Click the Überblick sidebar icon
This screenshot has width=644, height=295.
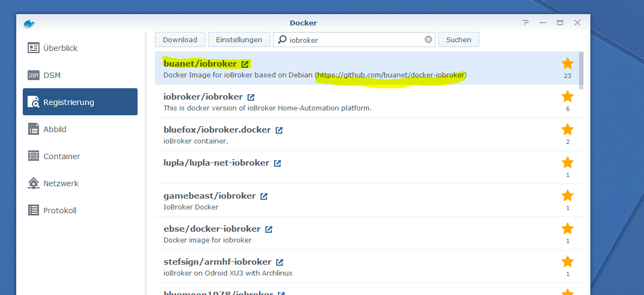pos(33,48)
